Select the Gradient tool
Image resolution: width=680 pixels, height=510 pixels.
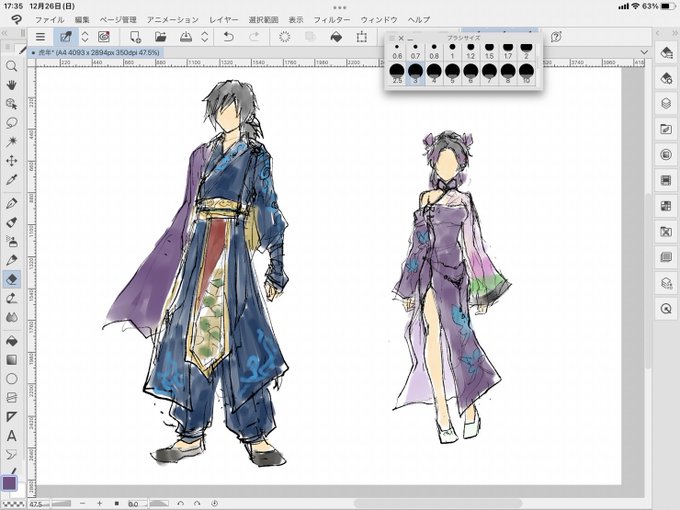point(12,360)
